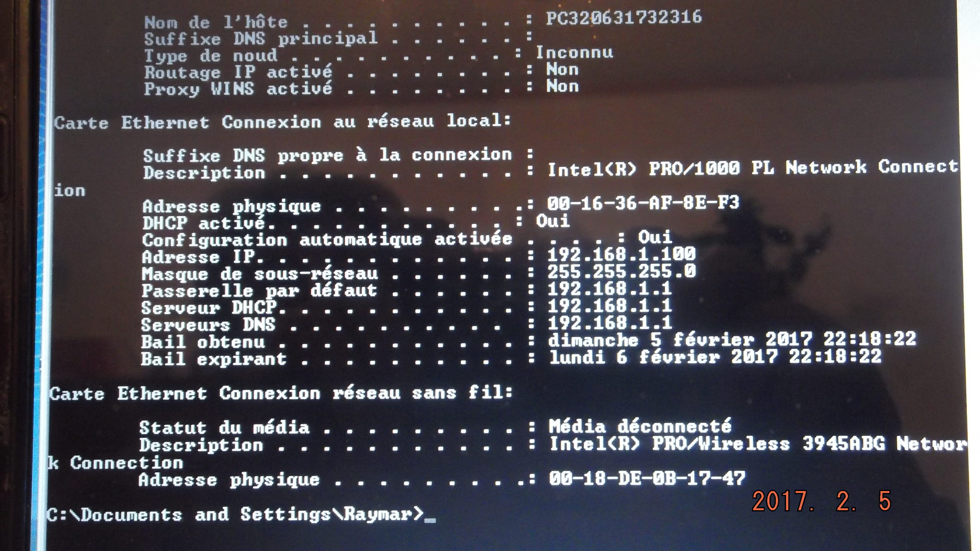Click the 'Carte Ethernet Connexion au réseau local' heading
Viewport: 980px width, 551px height.
(282, 122)
